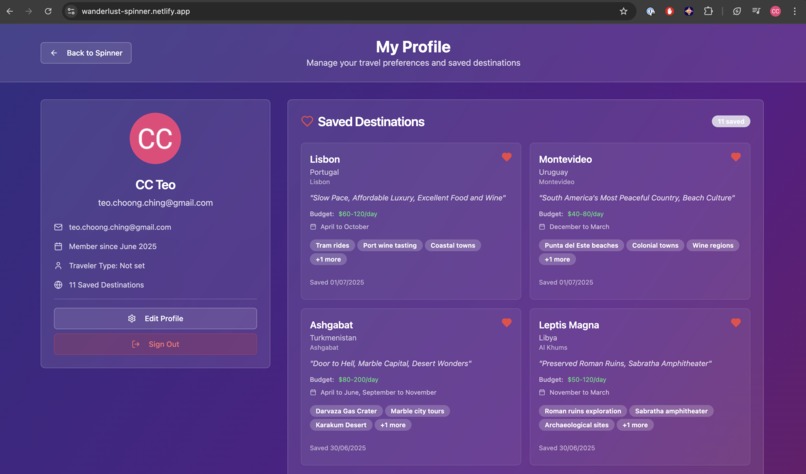Click the Montevideo destination title
Viewport: 806px width, 474px height.
(565, 159)
